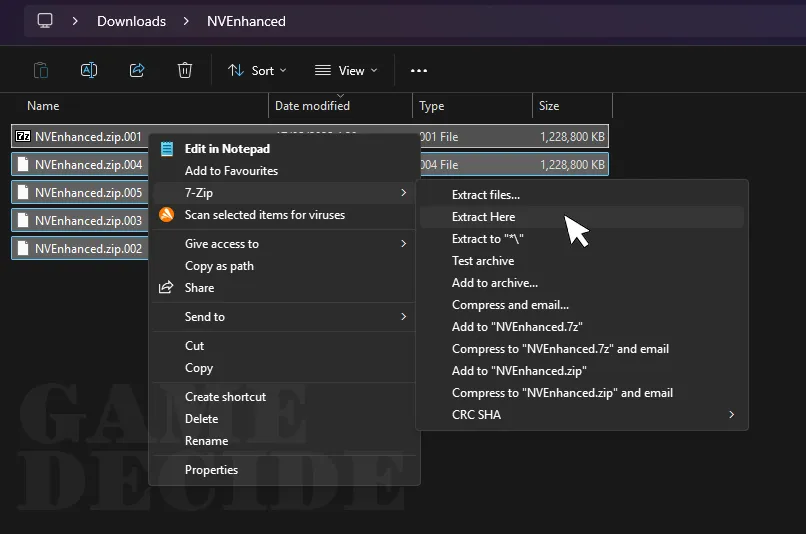Select the file name NVEnhanced.zip.001
Image resolution: width=806 pixels, height=534 pixels.
pos(88,137)
